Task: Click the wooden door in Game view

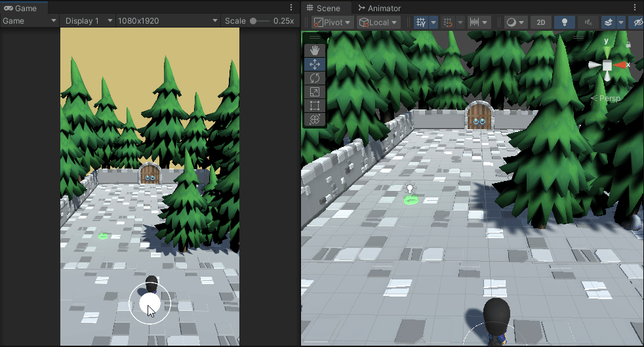Action: pos(150,174)
